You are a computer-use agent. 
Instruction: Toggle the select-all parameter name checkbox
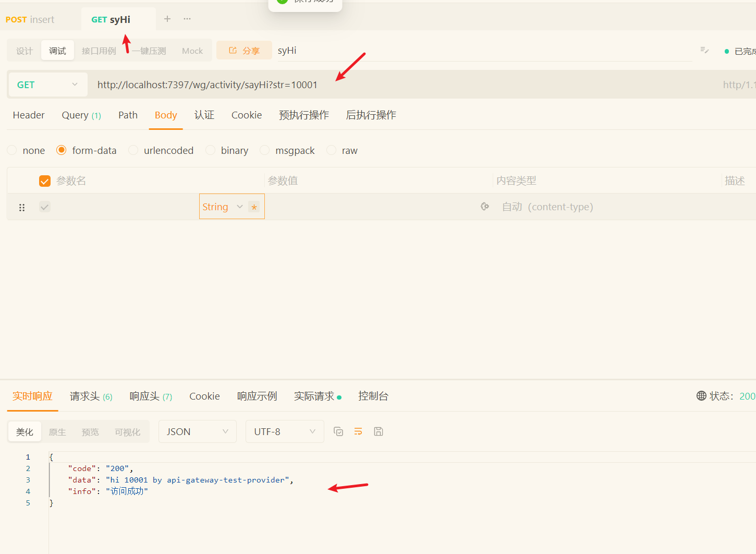coord(45,181)
